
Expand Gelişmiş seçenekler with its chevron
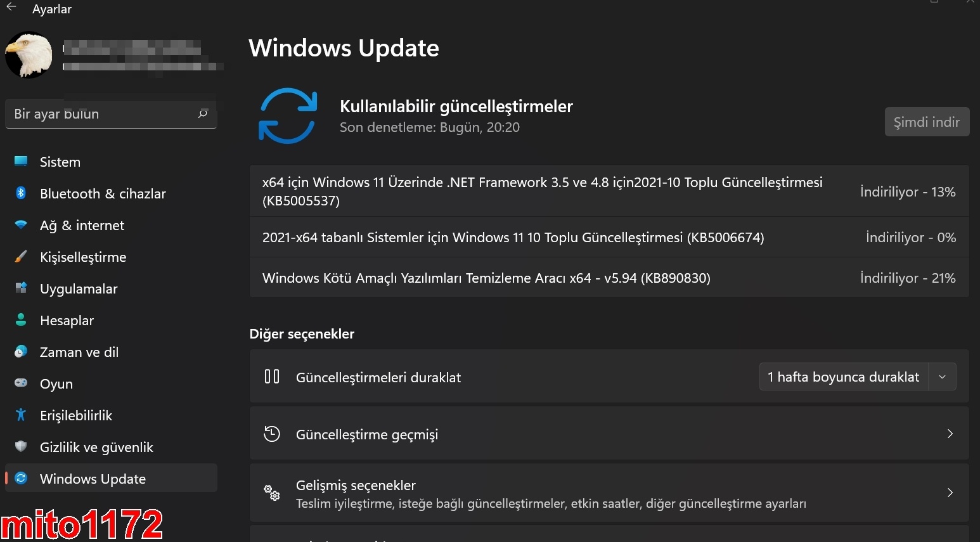pyautogui.click(x=950, y=493)
